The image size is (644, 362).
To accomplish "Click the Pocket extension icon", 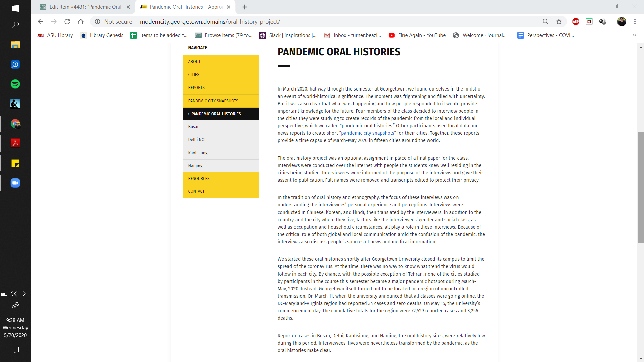I will tap(589, 22).
